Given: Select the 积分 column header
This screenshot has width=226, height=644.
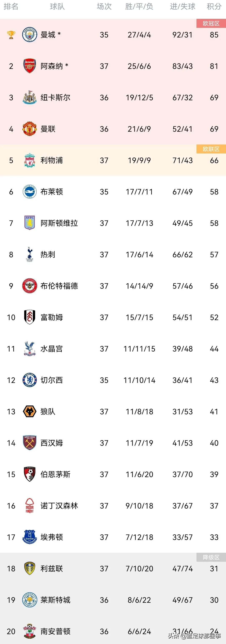Looking at the screenshot, I should 214,6.
